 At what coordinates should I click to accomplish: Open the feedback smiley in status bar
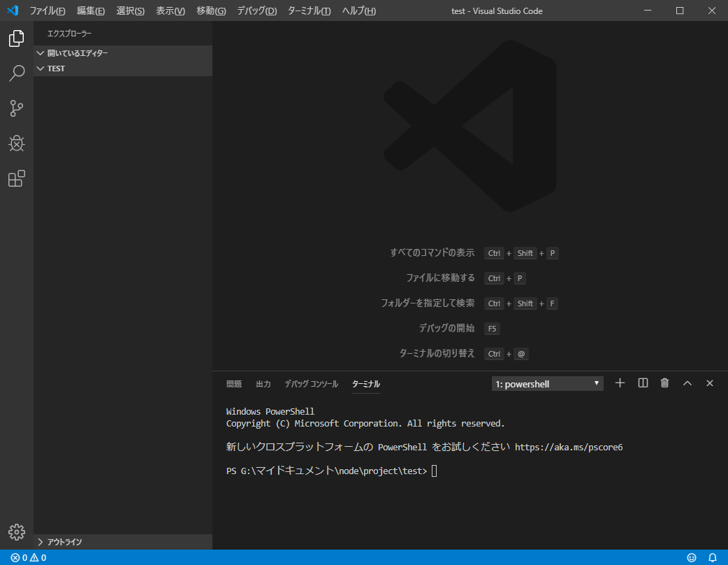tap(692, 557)
